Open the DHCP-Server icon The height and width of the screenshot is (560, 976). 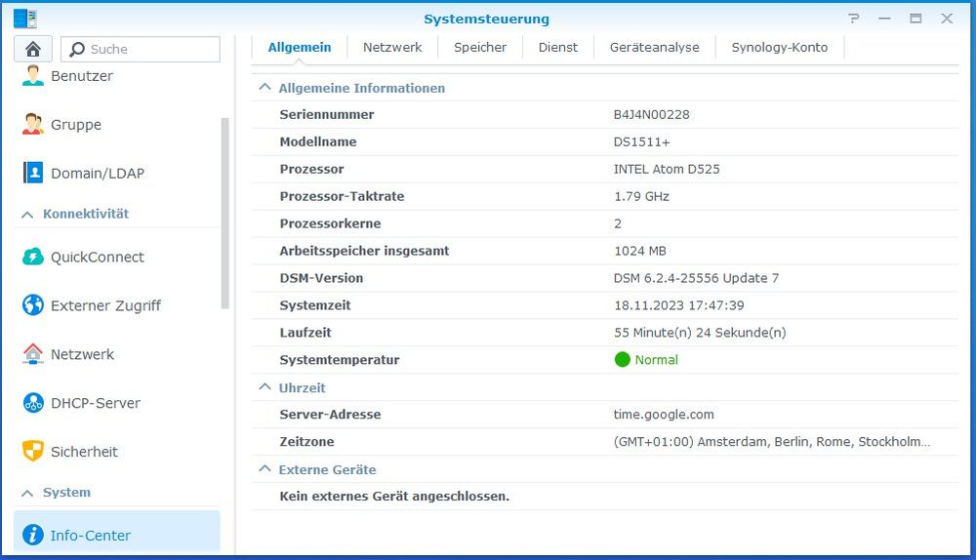pyautogui.click(x=33, y=403)
